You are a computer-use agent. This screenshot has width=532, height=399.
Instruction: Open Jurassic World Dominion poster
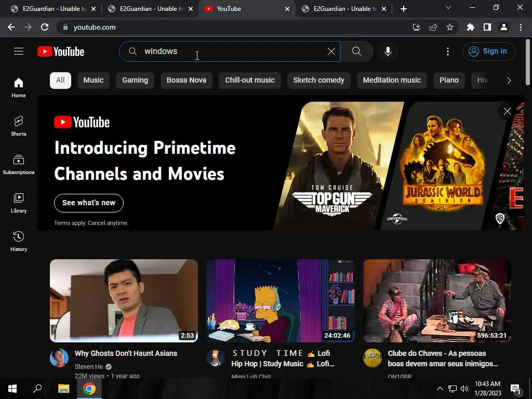(443, 166)
